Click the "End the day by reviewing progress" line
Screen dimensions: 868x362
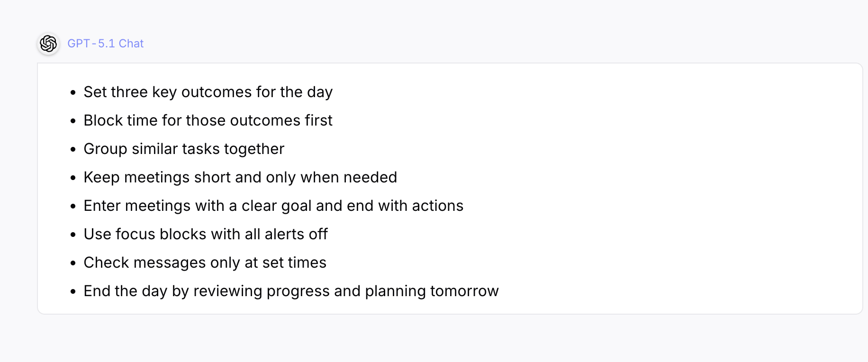coord(291,291)
